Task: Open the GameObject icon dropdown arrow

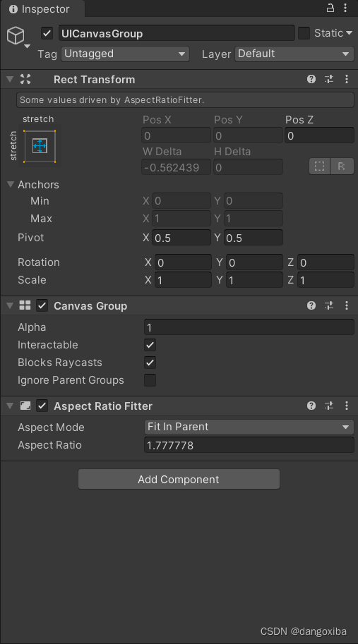Action: (27, 46)
